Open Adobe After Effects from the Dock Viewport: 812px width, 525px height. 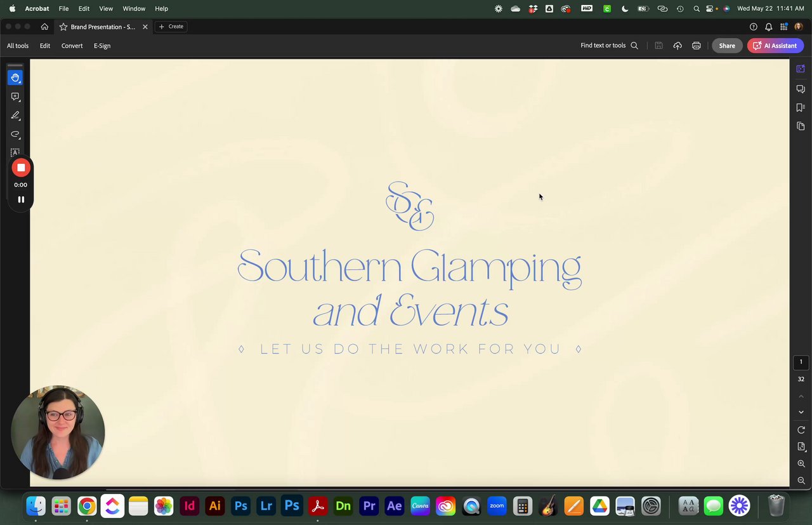(395, 506)
